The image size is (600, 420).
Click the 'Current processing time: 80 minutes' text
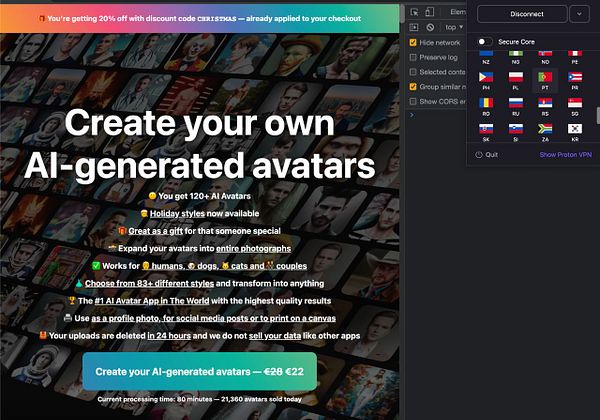pyautogui.click(x=155, y=399)
